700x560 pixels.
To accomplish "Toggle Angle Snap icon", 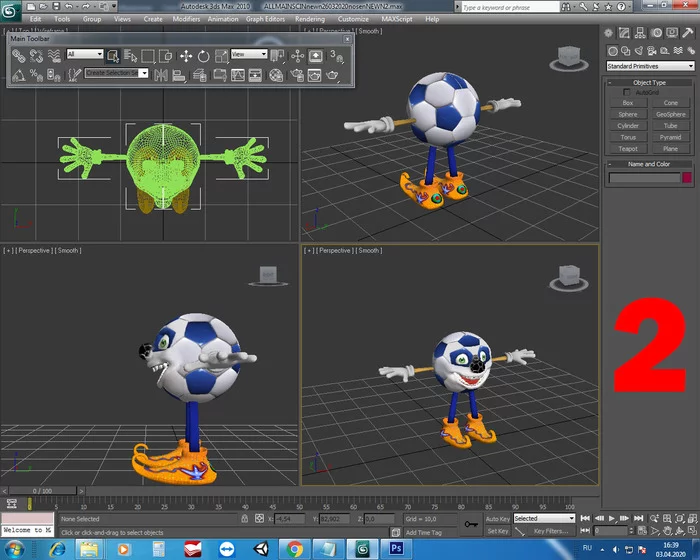I will (x=19, y=75).
